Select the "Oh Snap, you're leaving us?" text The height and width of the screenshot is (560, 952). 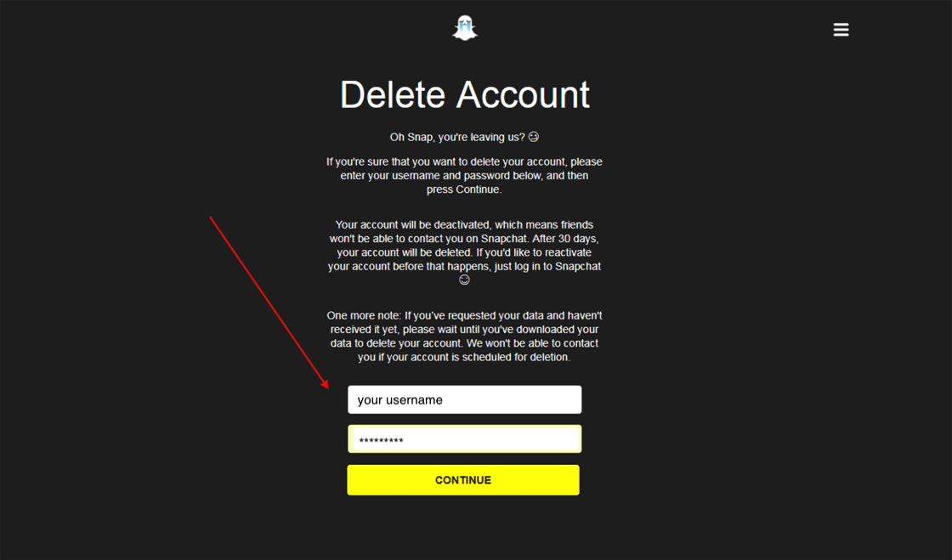pyautogui.click(x=457, y=137)
